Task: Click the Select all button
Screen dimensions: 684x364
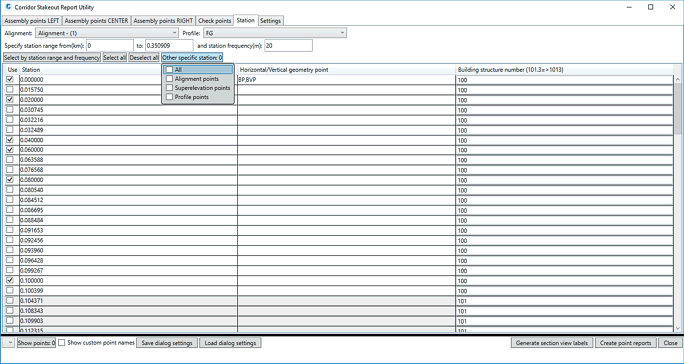Action: tap(115, 58)
